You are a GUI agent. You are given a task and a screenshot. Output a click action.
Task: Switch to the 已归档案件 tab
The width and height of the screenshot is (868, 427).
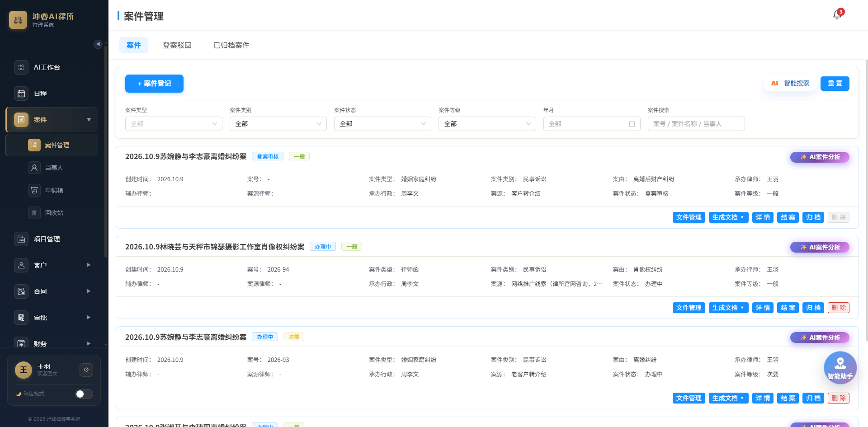(x=231, y=45)
